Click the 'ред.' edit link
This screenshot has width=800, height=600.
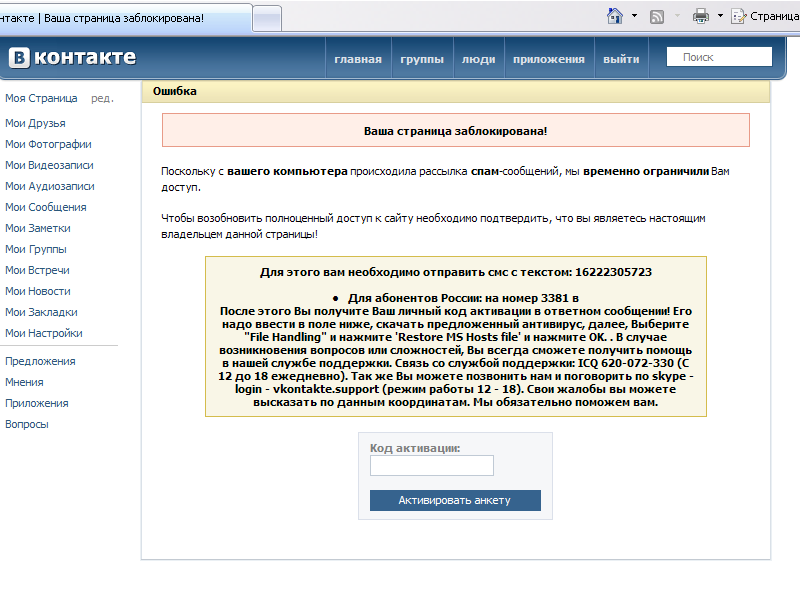(x=102, y=98)
